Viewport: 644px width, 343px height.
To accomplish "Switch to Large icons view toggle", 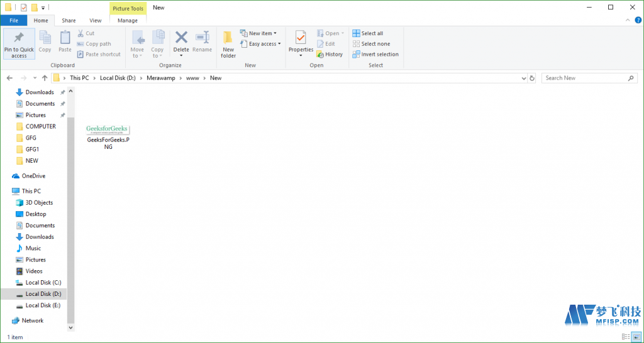I will point(636,337).
